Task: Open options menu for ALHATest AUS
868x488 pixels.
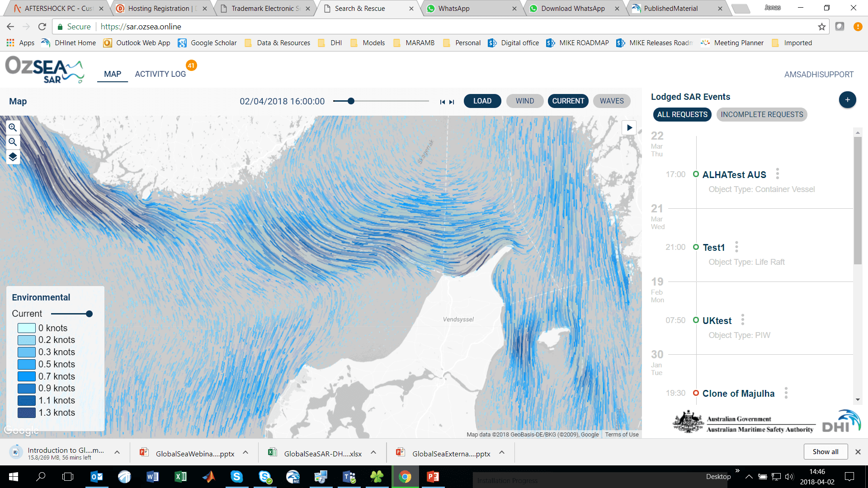Action: coord(778,174)
